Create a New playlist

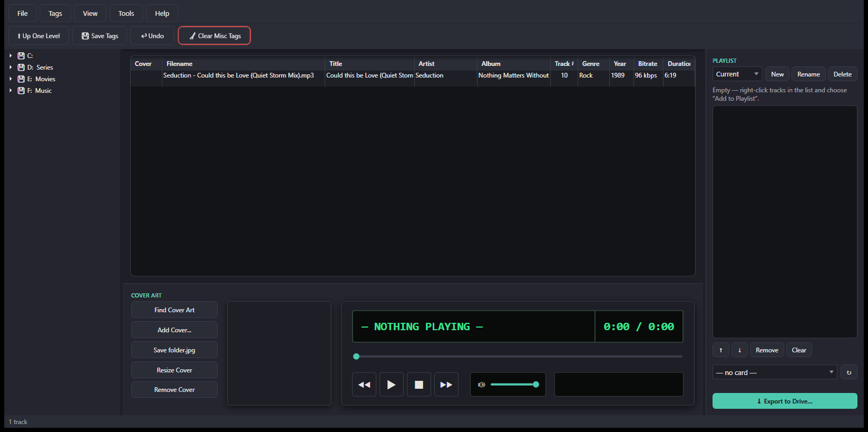coord(777,74)
